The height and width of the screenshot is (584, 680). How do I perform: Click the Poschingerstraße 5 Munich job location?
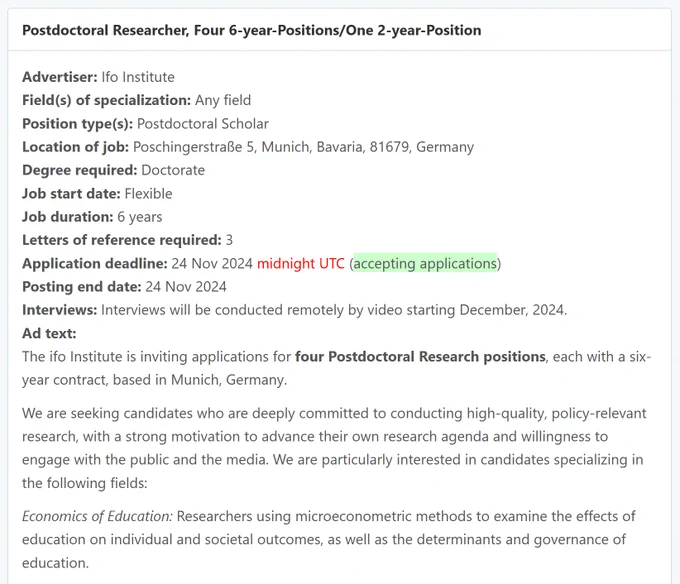point(303,147)
